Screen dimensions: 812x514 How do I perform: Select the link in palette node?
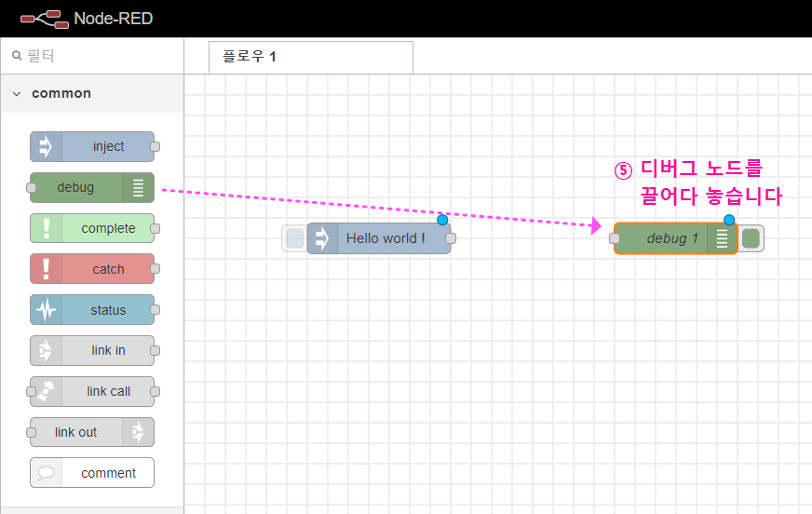(92, 350)
